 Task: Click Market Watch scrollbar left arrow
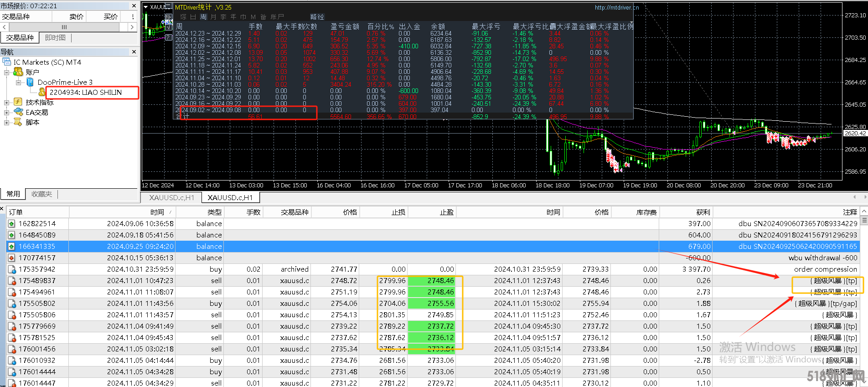[5, 27]
